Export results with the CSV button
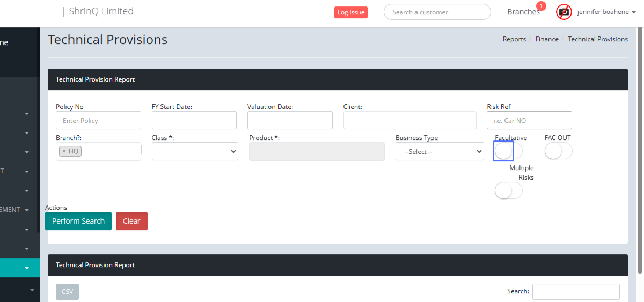This screenshot has width=644, height=302. [67, 292]
